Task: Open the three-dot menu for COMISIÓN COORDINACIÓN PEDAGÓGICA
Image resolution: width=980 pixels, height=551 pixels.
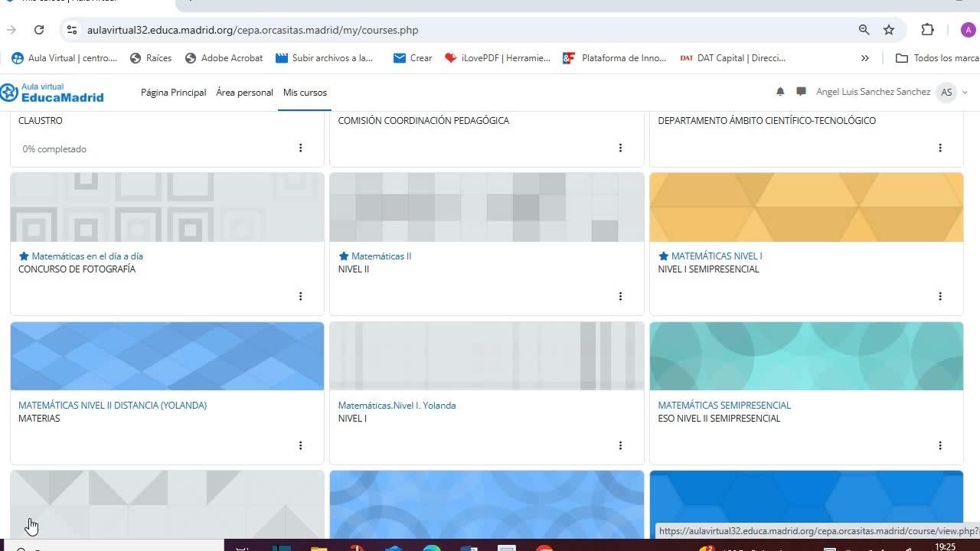Action: pyautogui.click(x=620, y=148)
